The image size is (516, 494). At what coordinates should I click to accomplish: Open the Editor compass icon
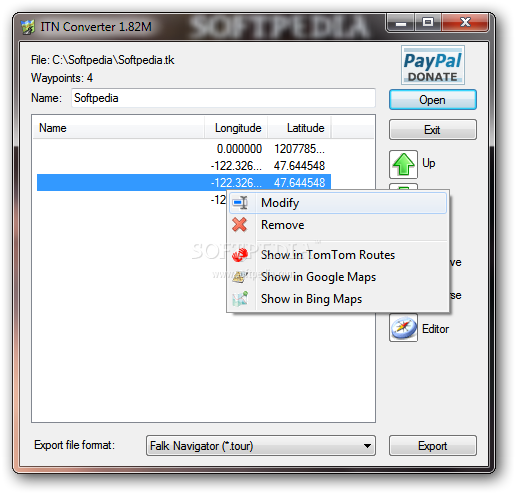(403, 328)
